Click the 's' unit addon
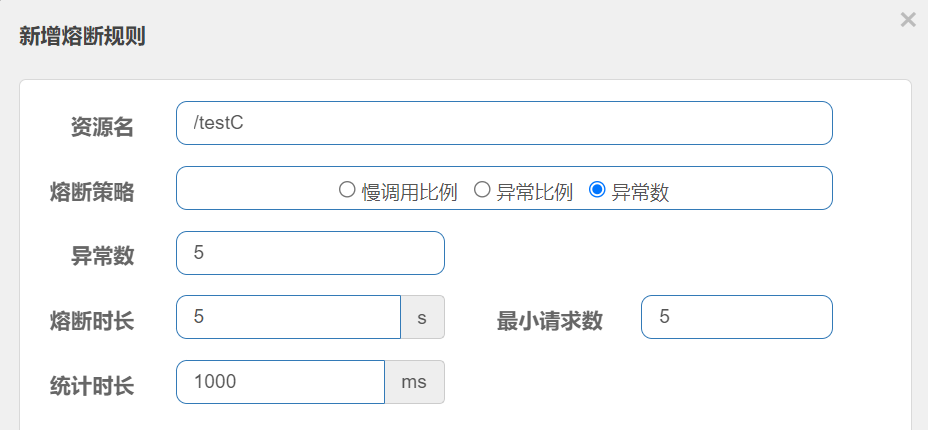The height and width of the screenshot is (430, 928). coord(423,317)
